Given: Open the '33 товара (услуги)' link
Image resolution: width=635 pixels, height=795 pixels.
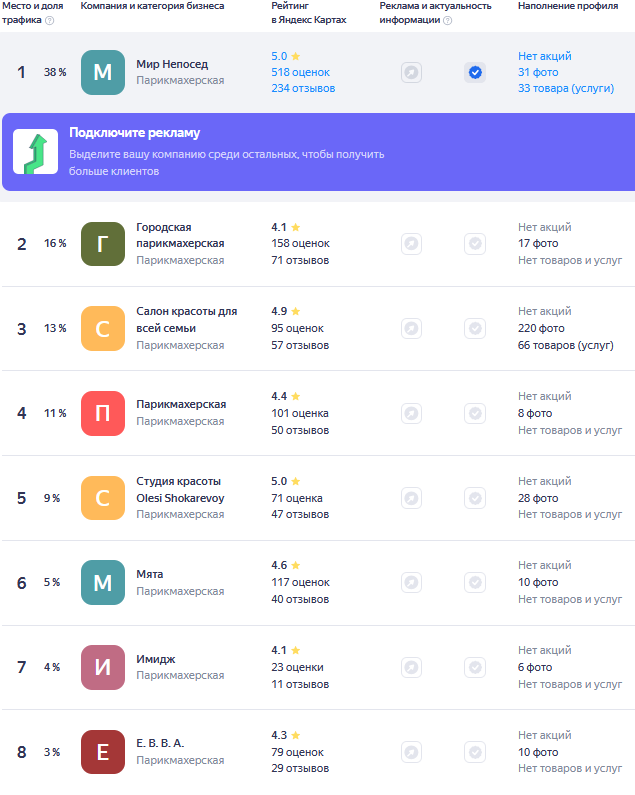Looking at the screenshot, I should pyautogui.click(x=565, y=88).
